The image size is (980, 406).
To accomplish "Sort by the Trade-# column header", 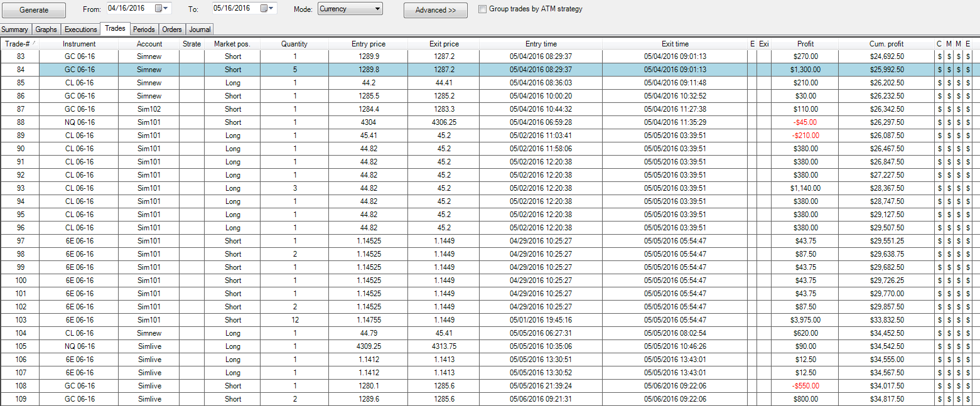I will [x=20, y=44].
